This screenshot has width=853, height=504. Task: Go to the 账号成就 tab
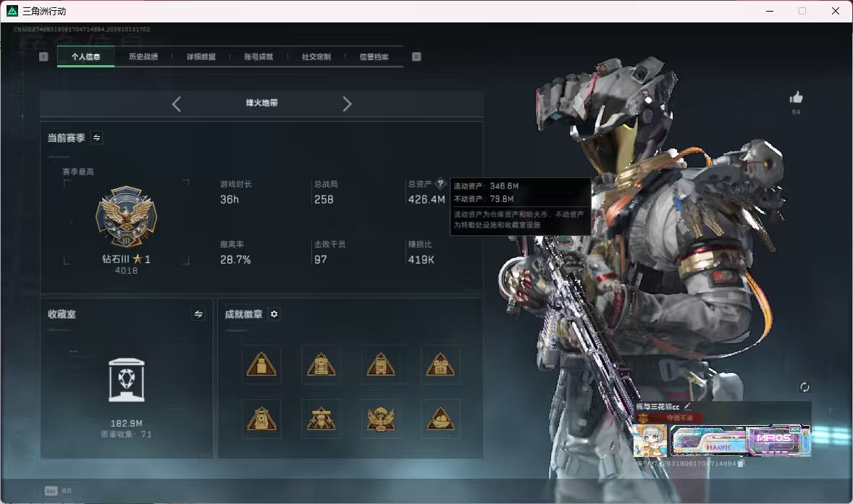(x=259, y=56)
